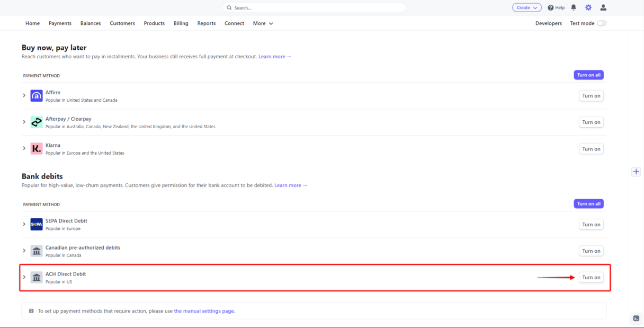
Task: Click the ACH Direct Debit bank icon
Action: (x=37, y=278)
